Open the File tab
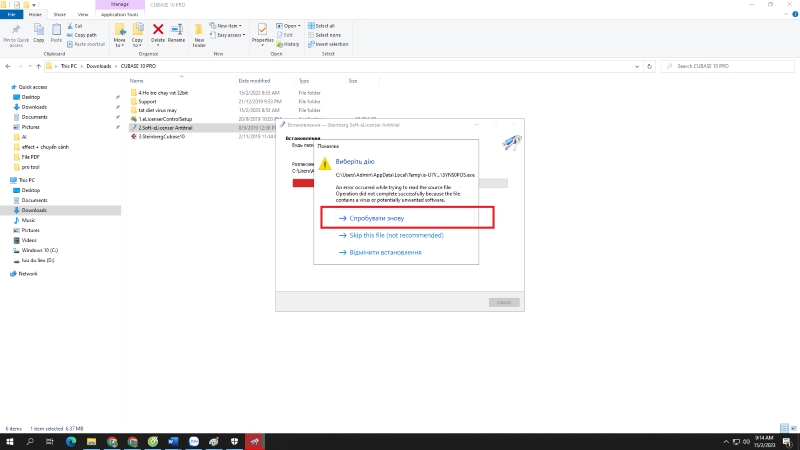 11,14
